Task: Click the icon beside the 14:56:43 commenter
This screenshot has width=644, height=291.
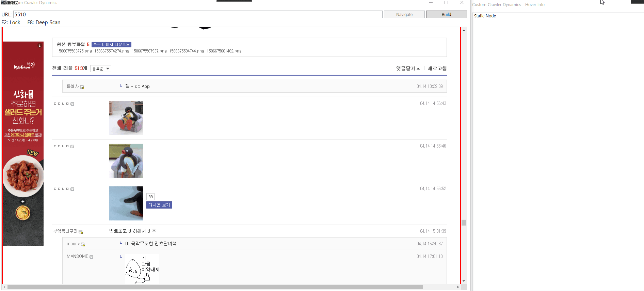Action: 72,104
